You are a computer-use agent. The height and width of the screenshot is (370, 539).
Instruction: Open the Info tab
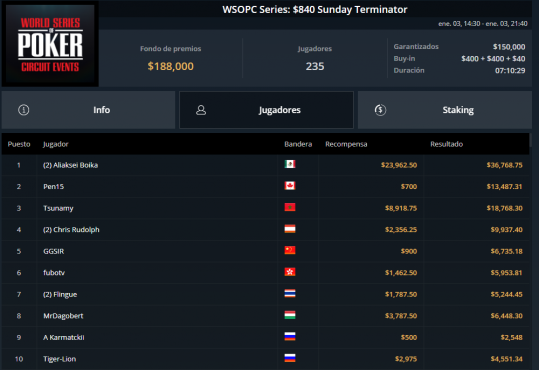click(88, 110)
